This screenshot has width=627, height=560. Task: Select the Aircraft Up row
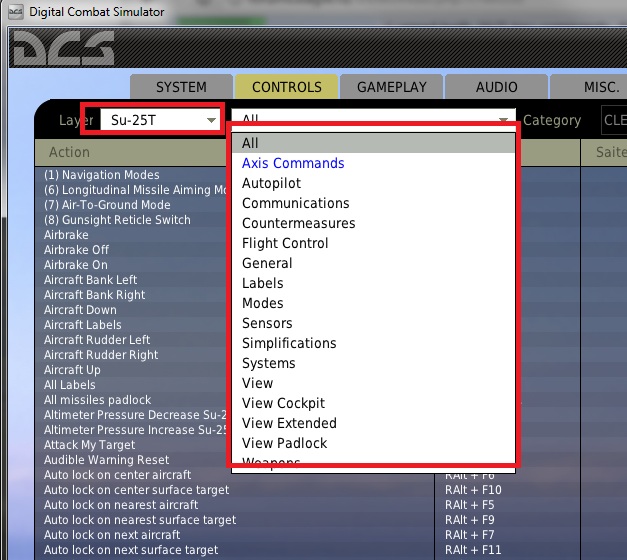pos(72,370)
